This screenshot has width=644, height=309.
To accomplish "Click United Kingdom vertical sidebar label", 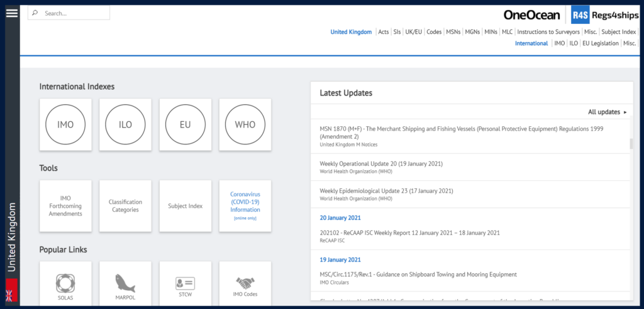I will tap(11, 237).
